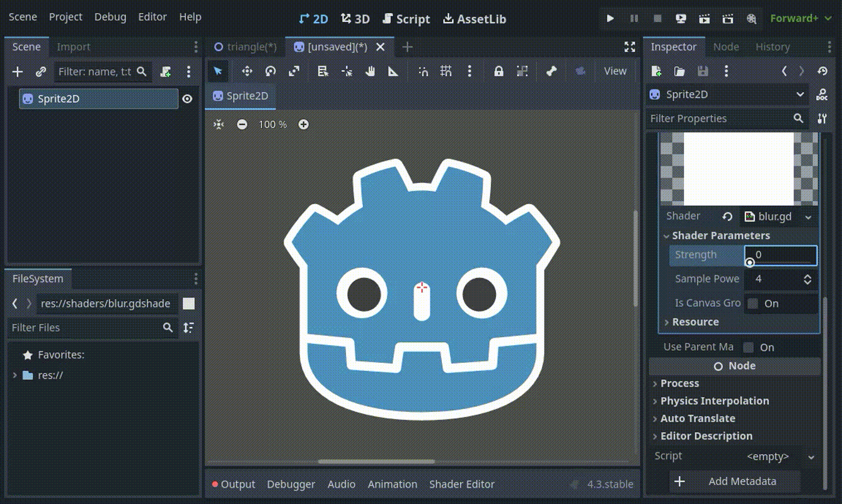Click the Strength value slider field
This screenshot has width=842, height=504.
point(781,255)
